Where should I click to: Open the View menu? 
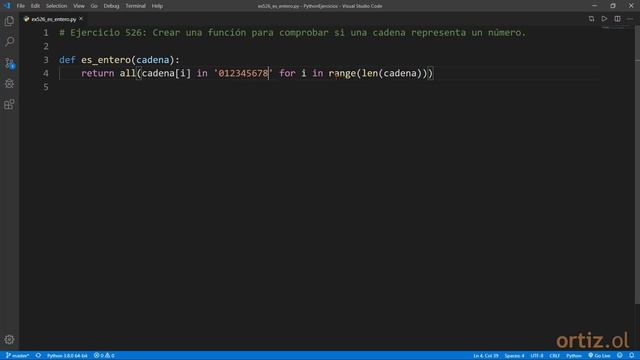click(x=79, y=6)
